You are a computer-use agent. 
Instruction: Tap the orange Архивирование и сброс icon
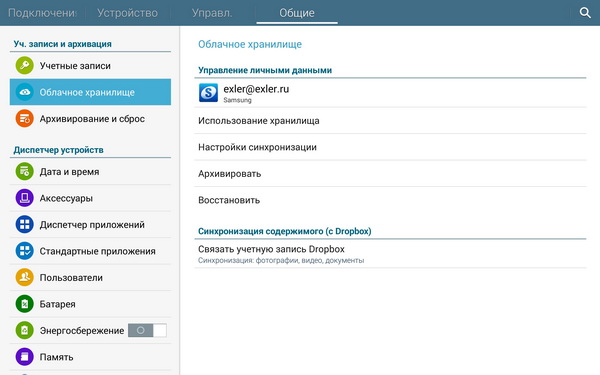pyautogui.click(x=24, y=119)
